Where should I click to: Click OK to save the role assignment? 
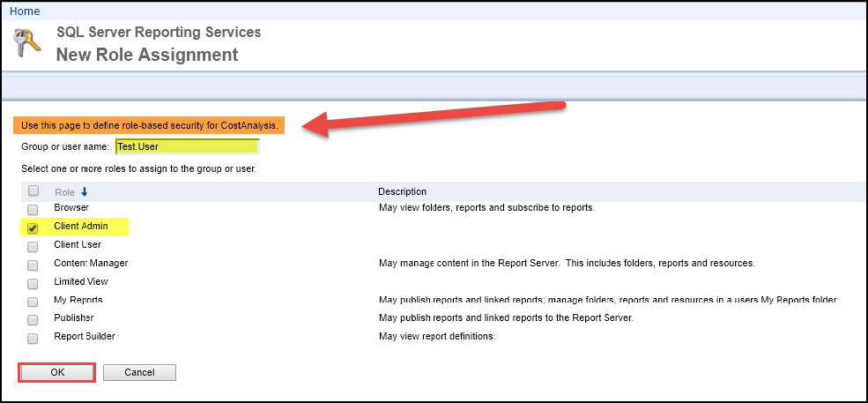(x=57, y=372)
